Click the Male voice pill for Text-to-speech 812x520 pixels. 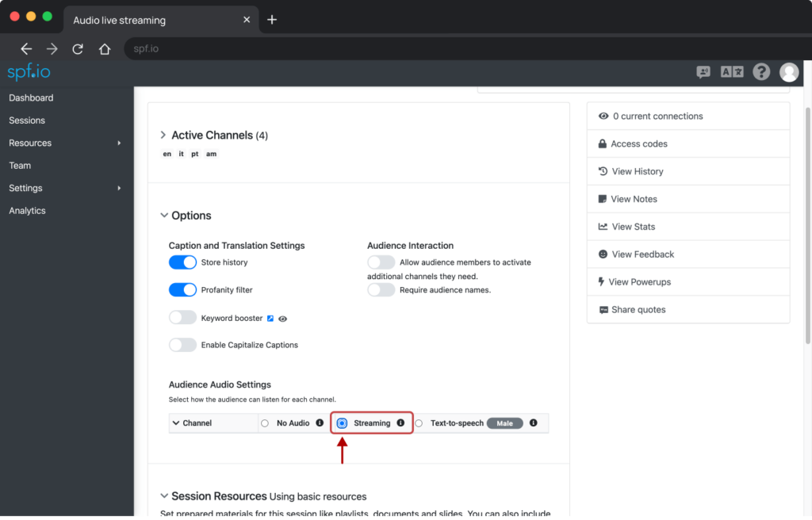505,422
